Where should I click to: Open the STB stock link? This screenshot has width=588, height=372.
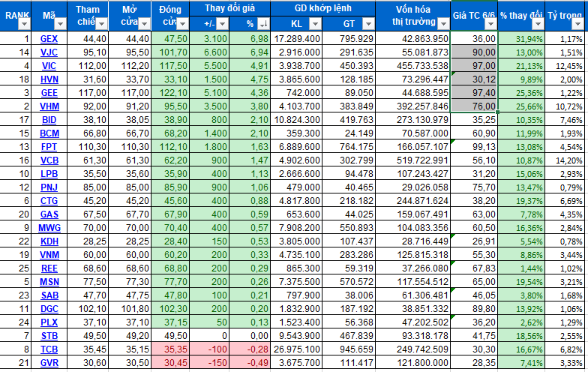49,336
